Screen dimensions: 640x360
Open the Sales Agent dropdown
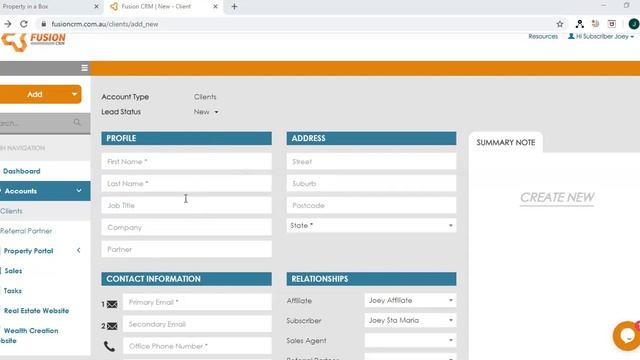pyautogui.click(x=410, y=340)
